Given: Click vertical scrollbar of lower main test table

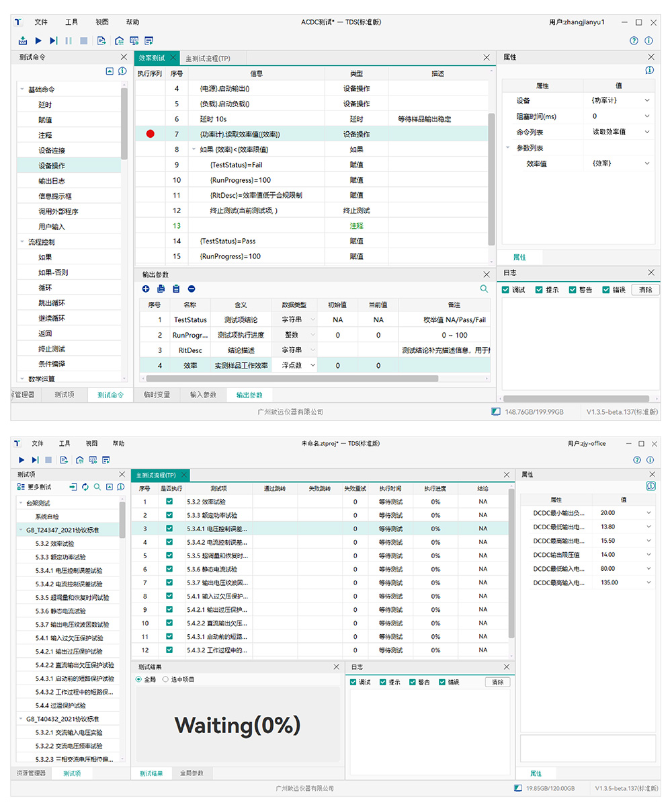Looking at the screenshot, I should 511,565.
